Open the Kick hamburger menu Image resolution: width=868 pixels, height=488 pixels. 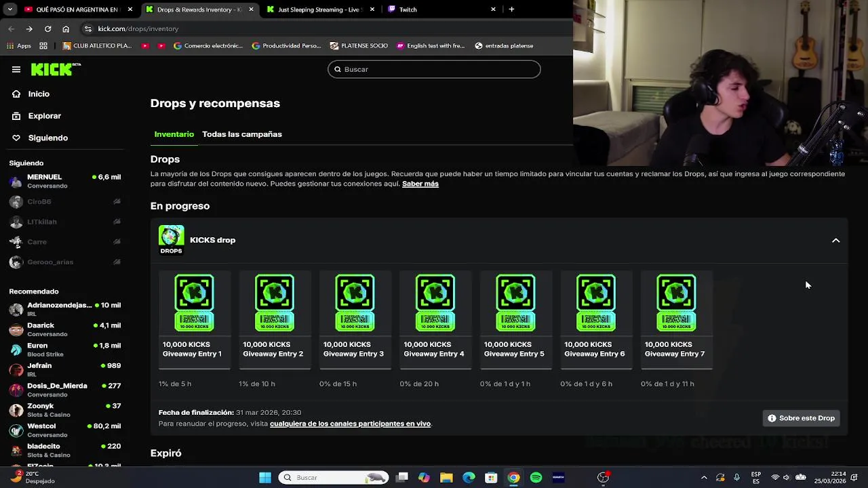tap(16, 69)
